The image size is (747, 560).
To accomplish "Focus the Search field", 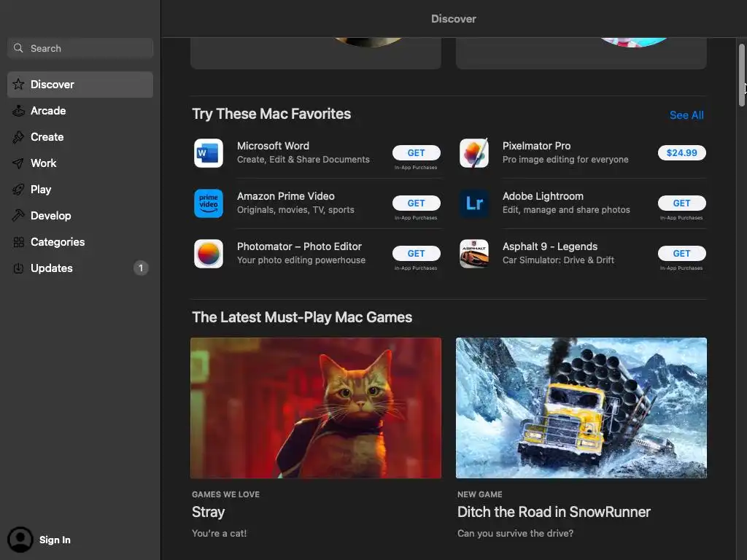I will (x=80, y=48).
